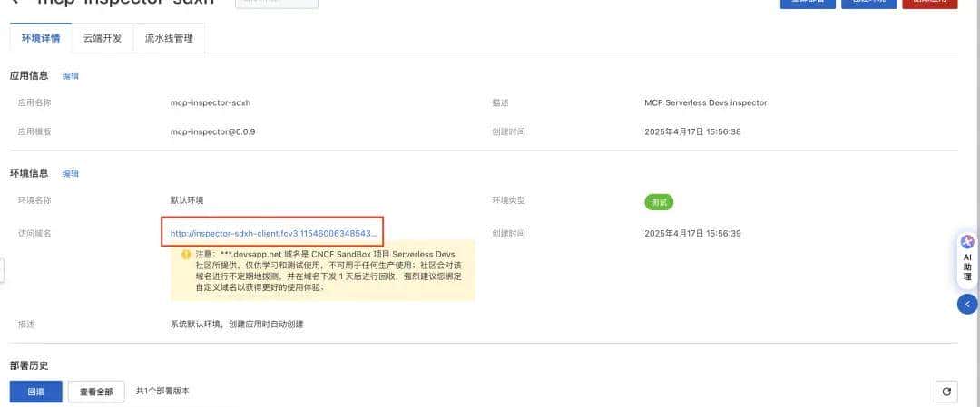Click the 查看全部 button
This screenshot has width=980, height=407.
coord(96,392)
